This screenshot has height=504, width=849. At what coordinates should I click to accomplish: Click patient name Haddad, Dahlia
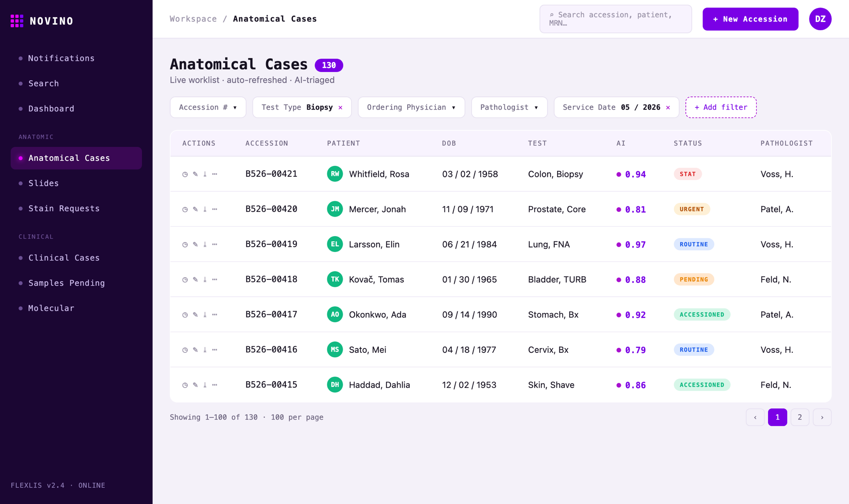pos(379,385)
